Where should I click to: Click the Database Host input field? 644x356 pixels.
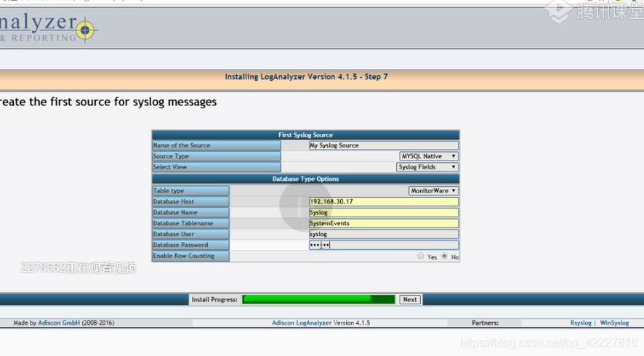[384, 201]
